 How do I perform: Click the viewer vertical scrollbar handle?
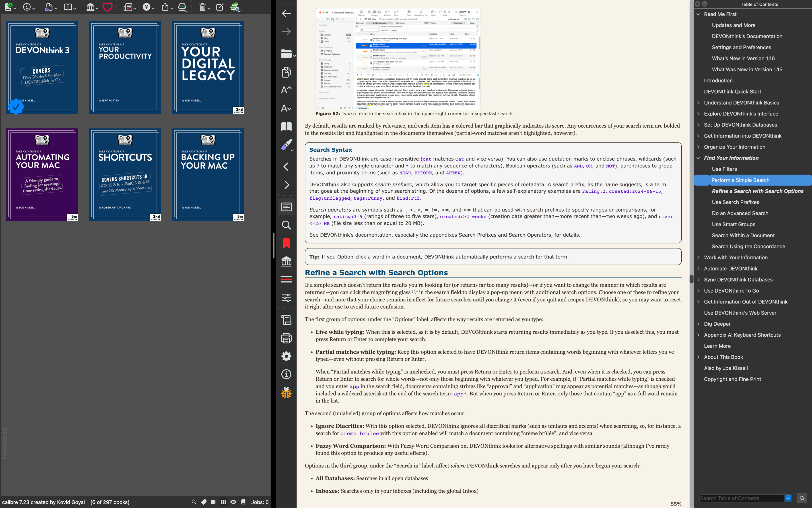(691, 279)
